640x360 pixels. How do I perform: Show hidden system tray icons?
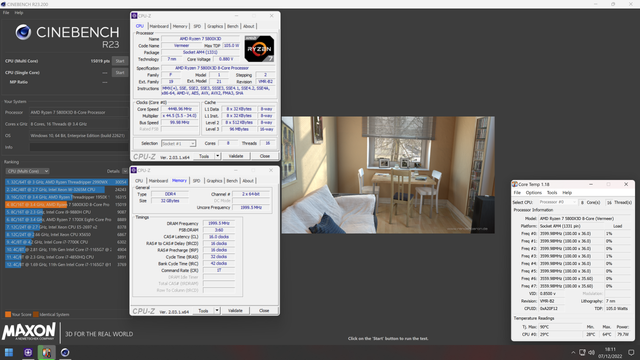click(x=573, y=353)
